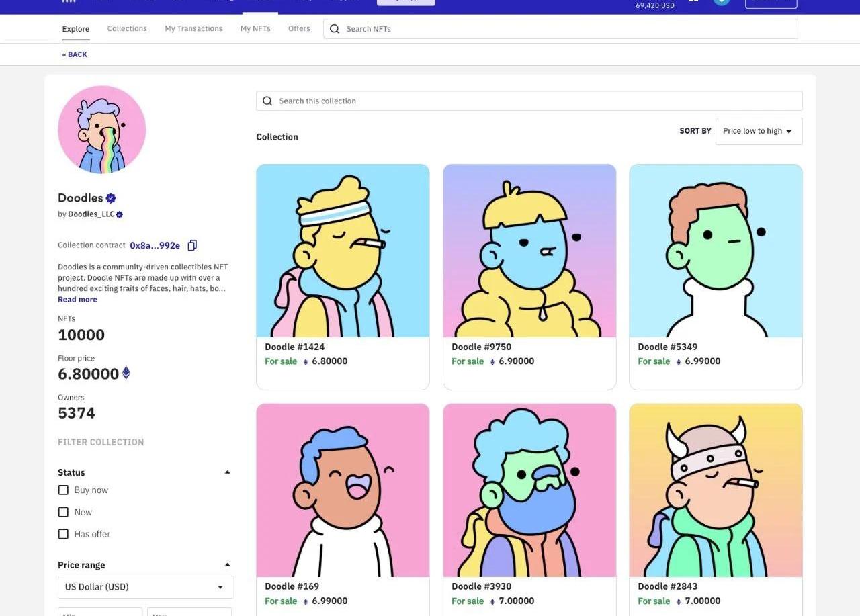The height and width of the screenshot is (616, 860).
Task: Click the magnifier icon in Search NFTs
Action: click(335, 29)
